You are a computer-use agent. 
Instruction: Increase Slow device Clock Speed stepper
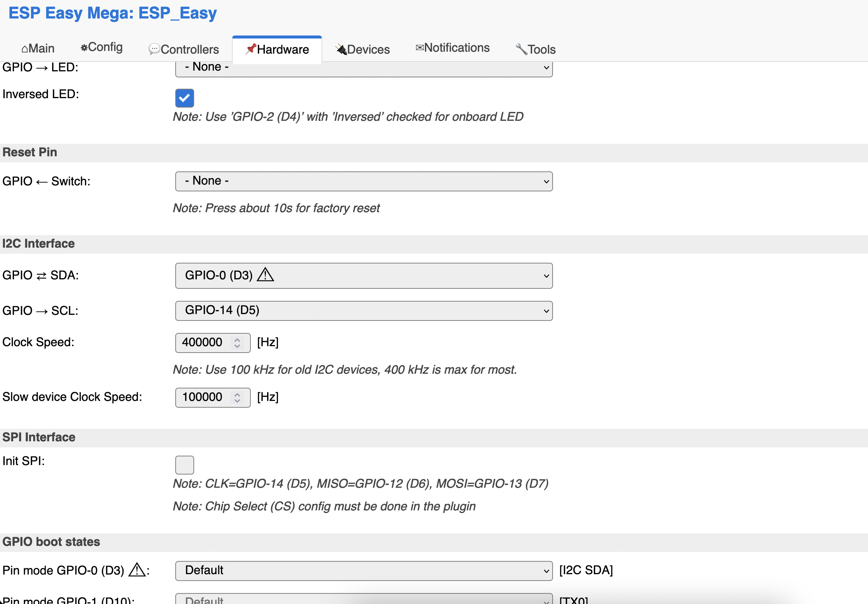click(x=237, y=395)
